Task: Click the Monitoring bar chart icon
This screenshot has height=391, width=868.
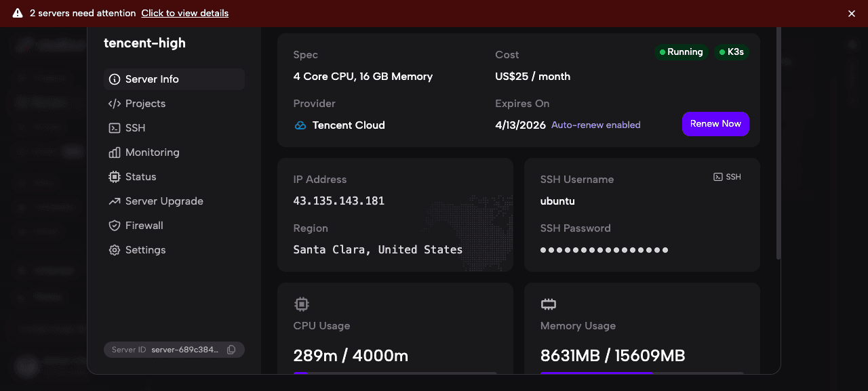Action: (115, 152)
